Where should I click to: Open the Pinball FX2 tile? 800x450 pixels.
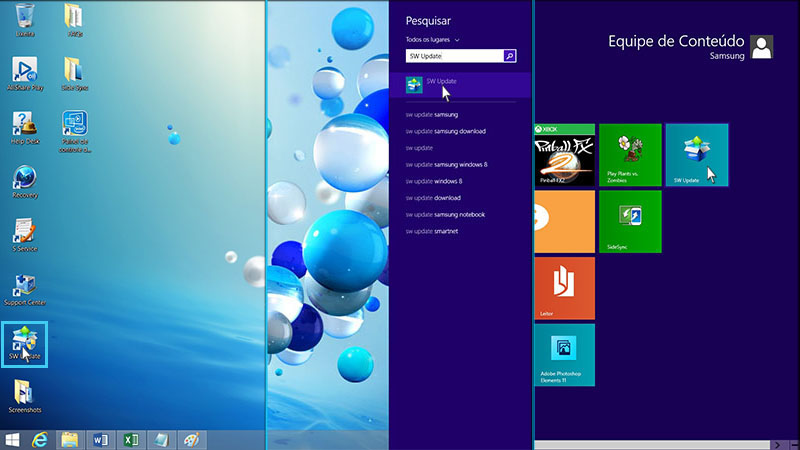coord(564,155)
